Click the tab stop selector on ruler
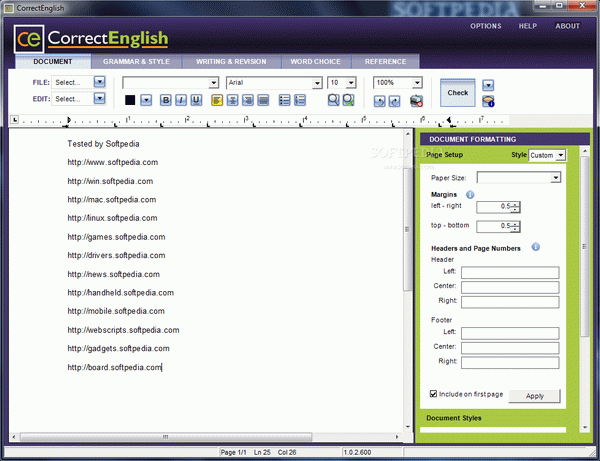The width and height of the screenshot is (600, 461). [x=14, y=120]
